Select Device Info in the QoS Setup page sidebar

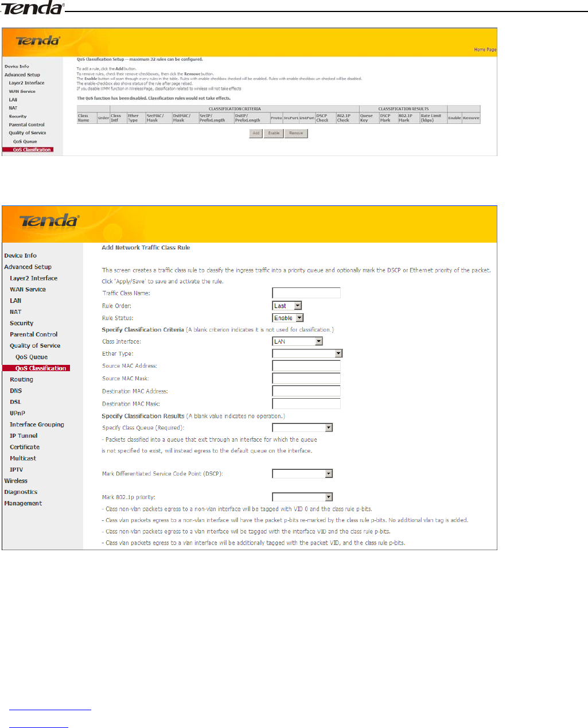[x=17, y=67]
